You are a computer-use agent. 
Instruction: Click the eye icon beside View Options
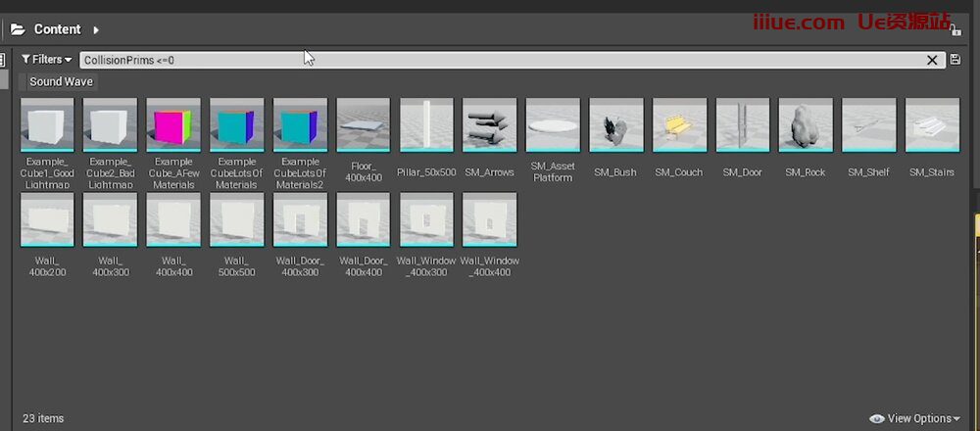877,418
